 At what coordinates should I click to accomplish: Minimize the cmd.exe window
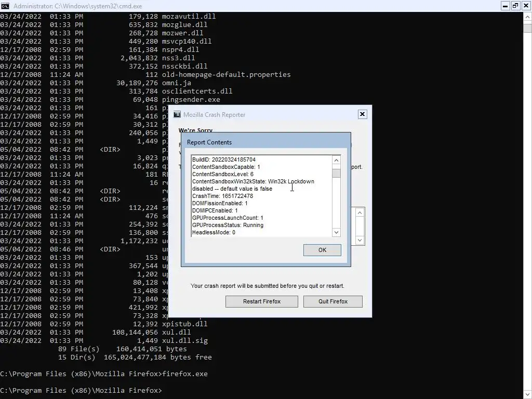coord(505,6)
